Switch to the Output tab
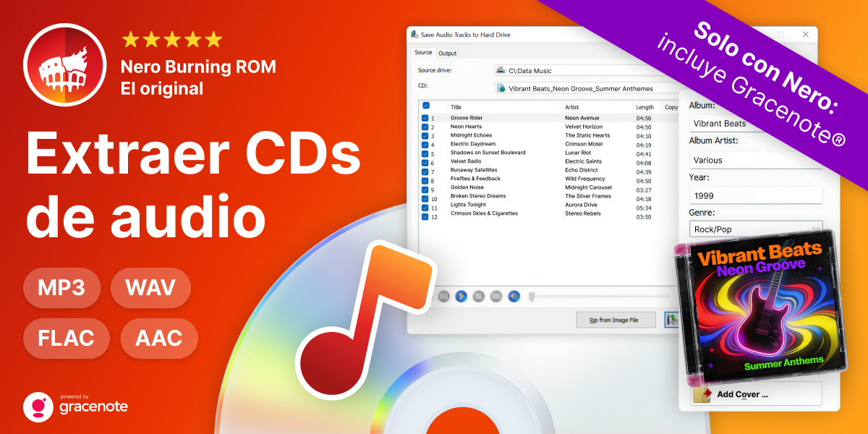This screenshot has height=434, width=868. (x=447, y=53)
